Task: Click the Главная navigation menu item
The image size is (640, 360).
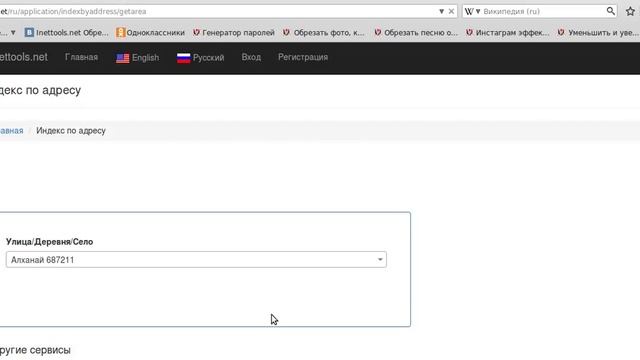Action: pos(81,57)
